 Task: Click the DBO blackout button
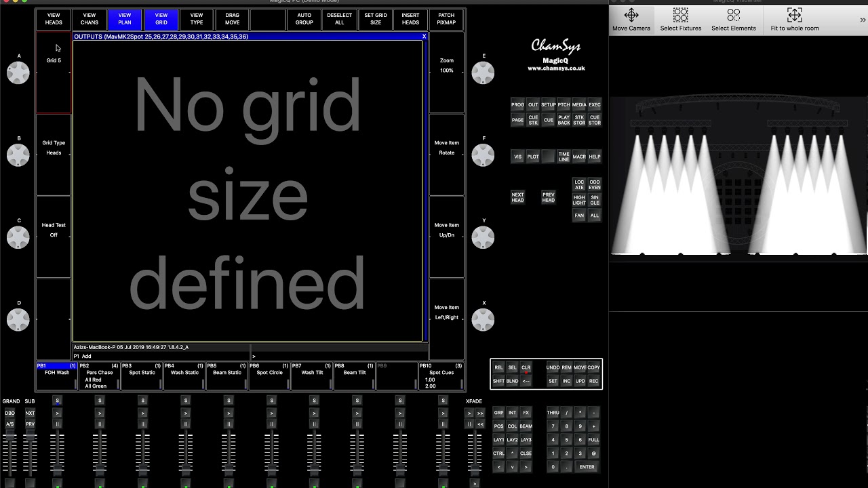click(9, 413)
